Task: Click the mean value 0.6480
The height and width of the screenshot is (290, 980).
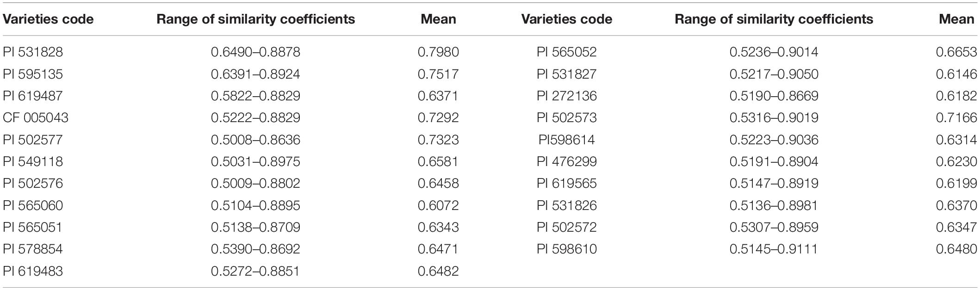Action: pyautogui.click(x=956, y=249)
